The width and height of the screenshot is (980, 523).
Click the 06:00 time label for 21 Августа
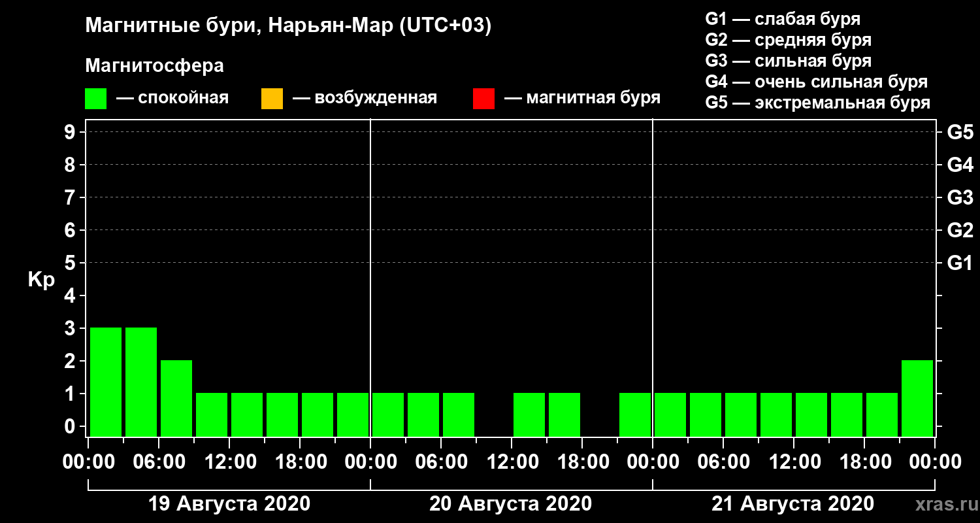pyautogui.click(x=723, y=462)
